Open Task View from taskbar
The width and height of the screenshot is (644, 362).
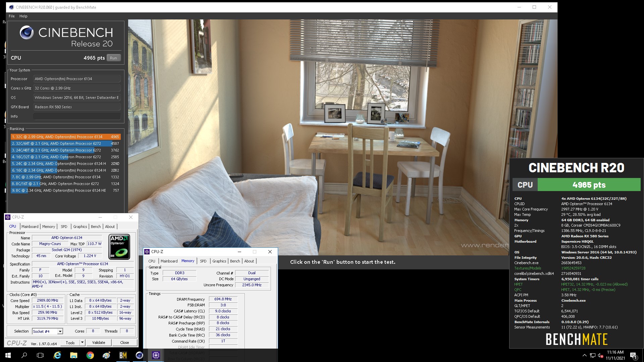click(x=40, y=355)
